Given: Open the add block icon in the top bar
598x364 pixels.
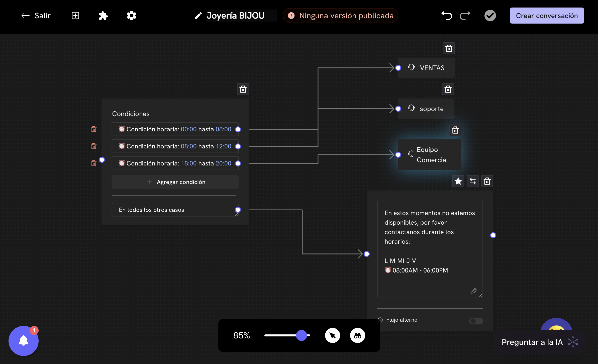Looking at the screenshot, I should pos(75,16).
